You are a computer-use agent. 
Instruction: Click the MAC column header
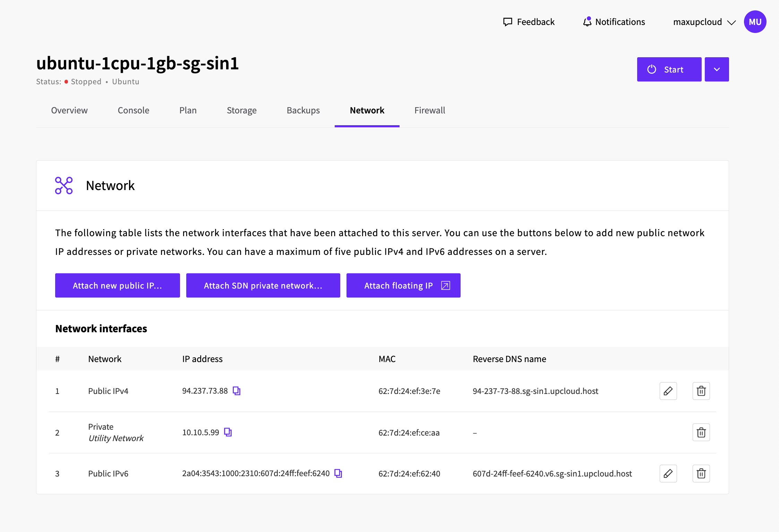coord(387,359)
